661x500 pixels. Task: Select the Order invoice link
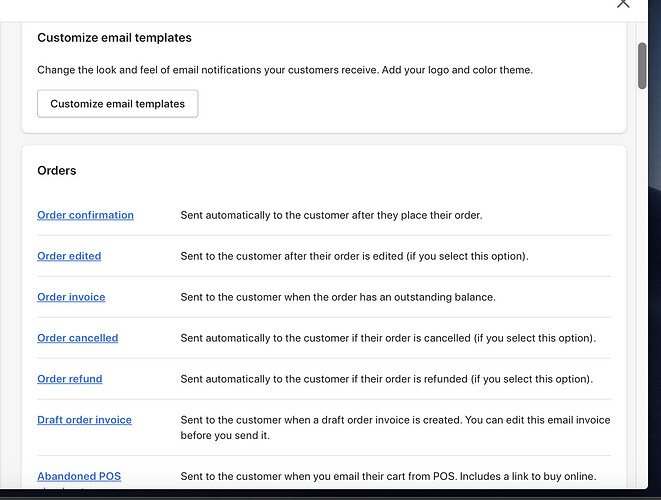coord(71,297)
